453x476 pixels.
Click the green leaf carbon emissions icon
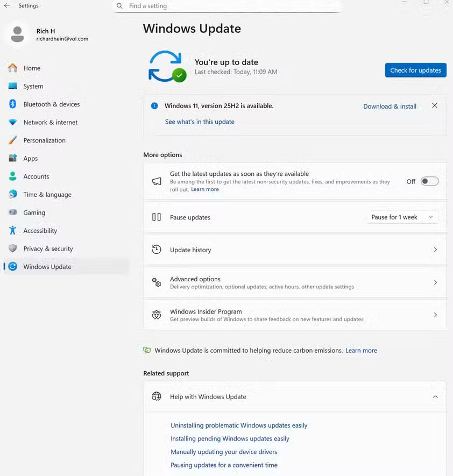coord(146,350)
